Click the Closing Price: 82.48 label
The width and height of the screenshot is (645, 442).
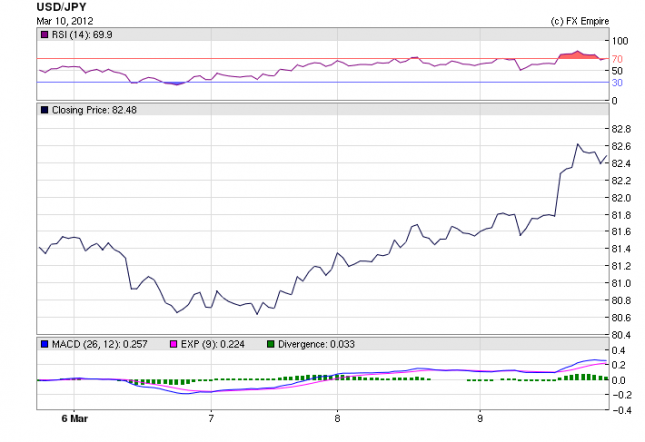click(x=94, y=110)
